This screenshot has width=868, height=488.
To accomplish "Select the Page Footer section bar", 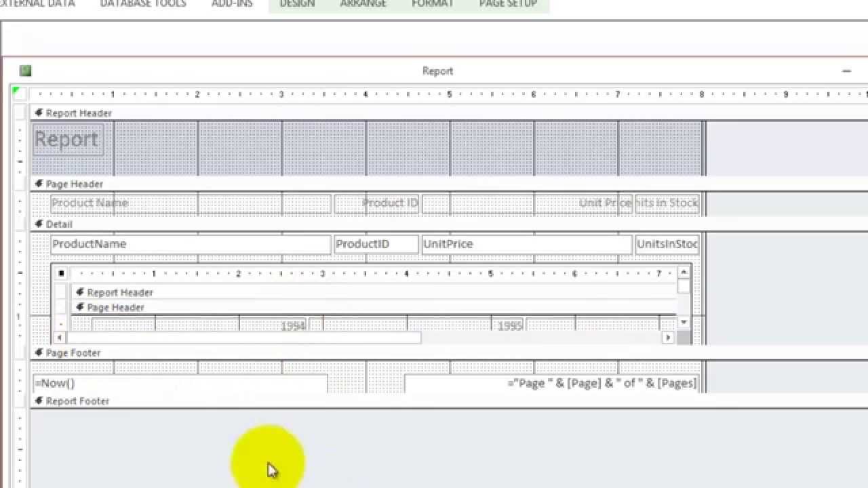I will [x=448, y=352].
